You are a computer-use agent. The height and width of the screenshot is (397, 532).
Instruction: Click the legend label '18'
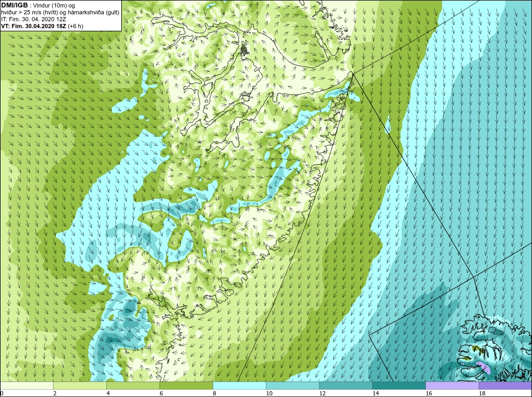click(482, 393)
